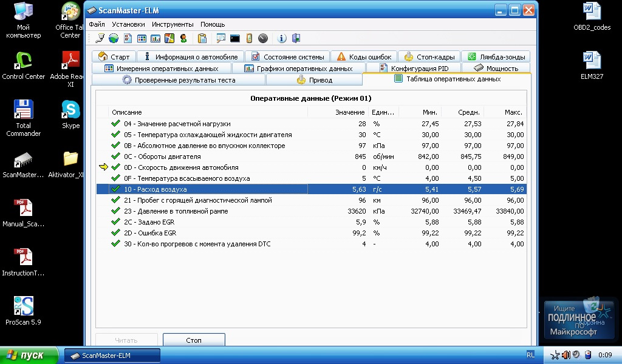The image size is (622, 364).
Task: Select row 0B - Абсолютное давление во впускном коллекторе
Action: pos(312,146)
